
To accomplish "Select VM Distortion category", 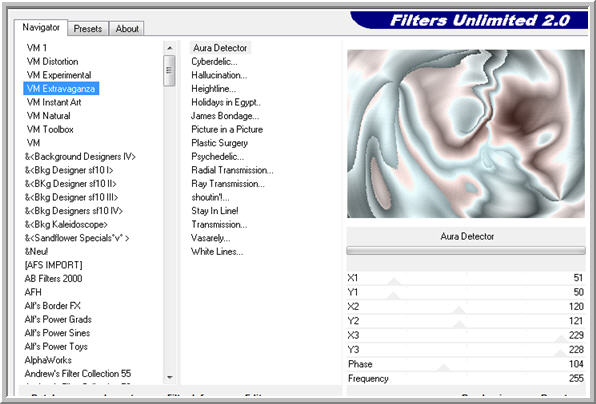I will point(52,62).
